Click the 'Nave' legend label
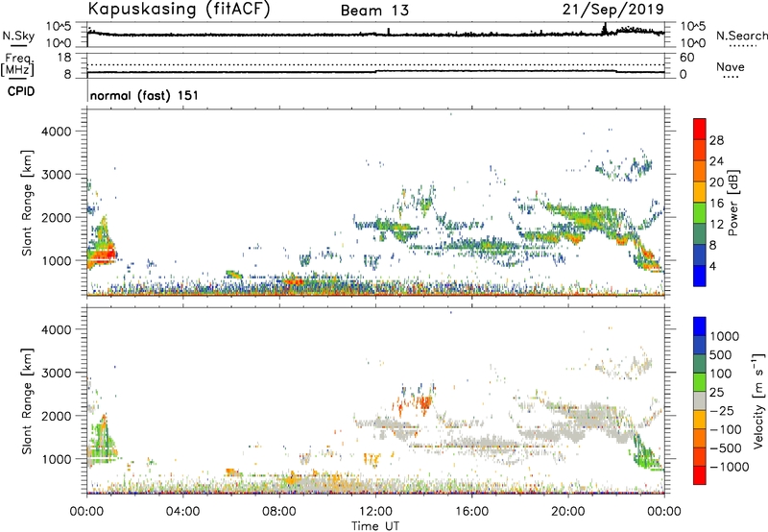The height and width of the screenshot is (532, 768). pos(731,67)
